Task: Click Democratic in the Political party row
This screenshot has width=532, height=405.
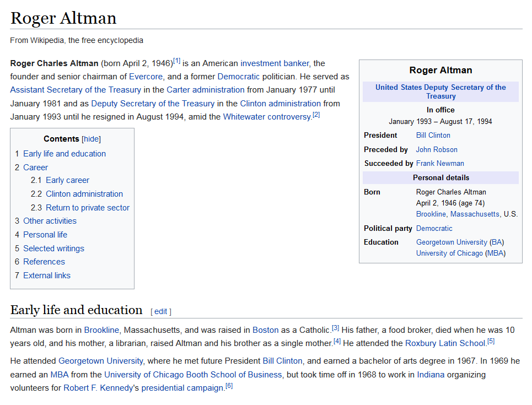Action: pyautogui.click(x=434, y=228)
